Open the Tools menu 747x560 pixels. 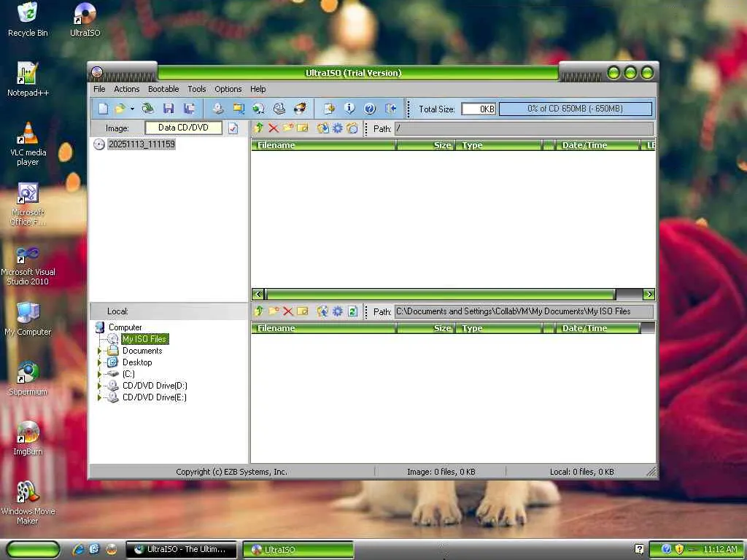197,89
